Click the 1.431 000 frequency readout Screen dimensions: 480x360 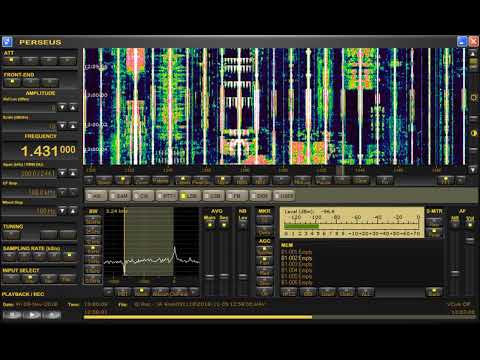click(x=48, y=151)
